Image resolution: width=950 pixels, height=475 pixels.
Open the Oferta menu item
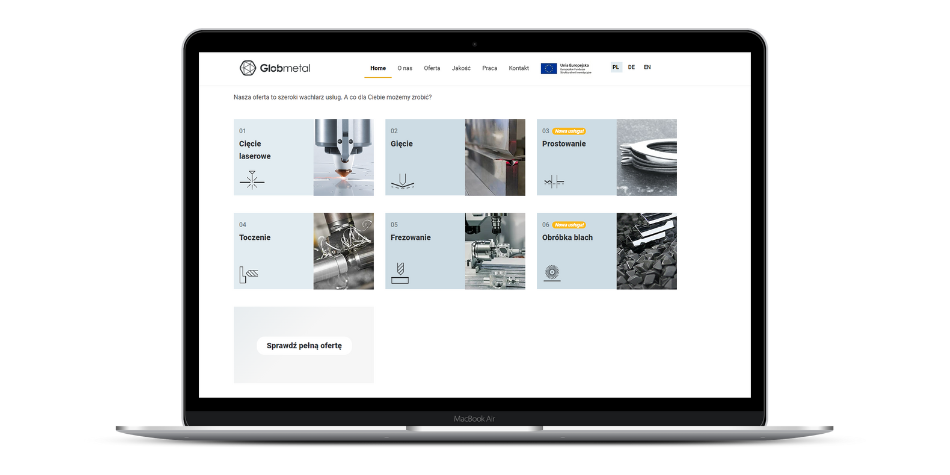pos(432,68)
